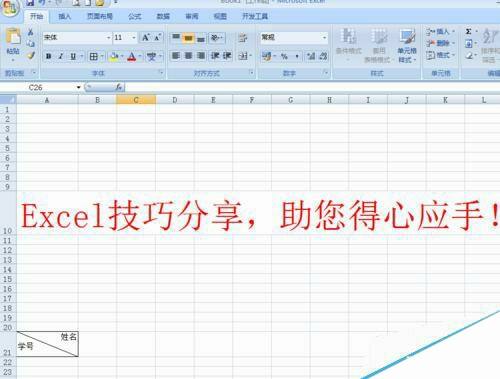Toggle Bold formatting
The height and width of the screenshot is (379, 500).
(x=49, y=56)
